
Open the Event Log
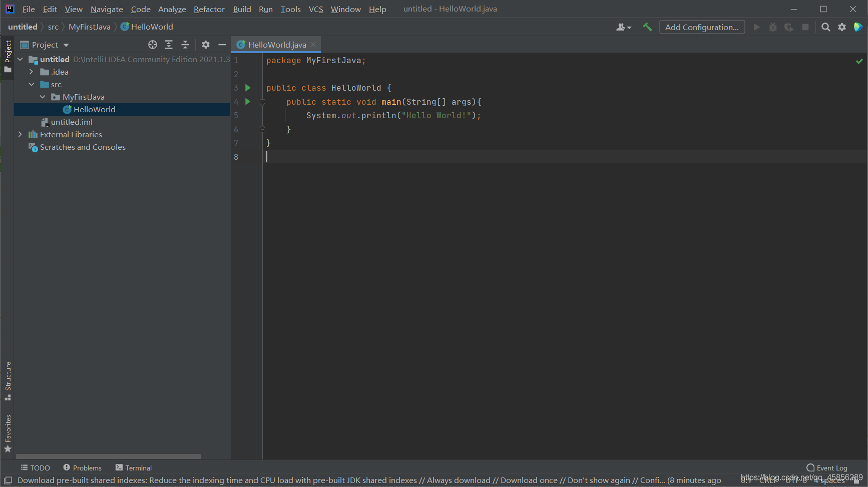tap(827, 468)
